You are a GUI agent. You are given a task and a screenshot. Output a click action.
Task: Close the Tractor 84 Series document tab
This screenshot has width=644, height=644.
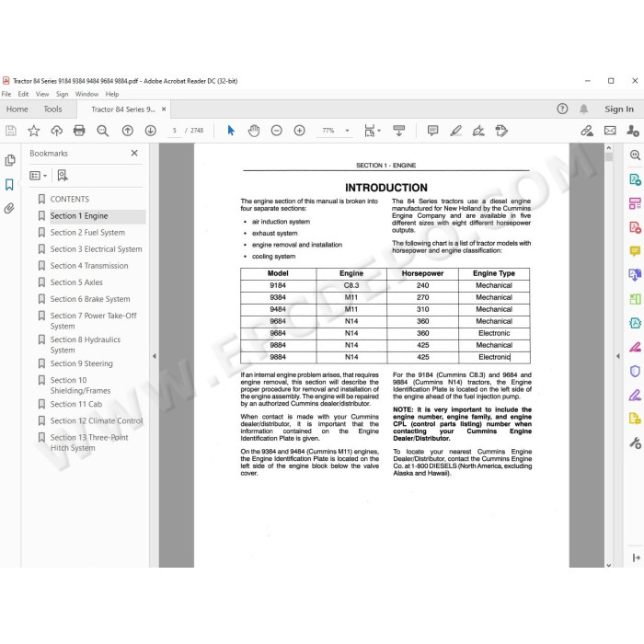click(164, 109)
